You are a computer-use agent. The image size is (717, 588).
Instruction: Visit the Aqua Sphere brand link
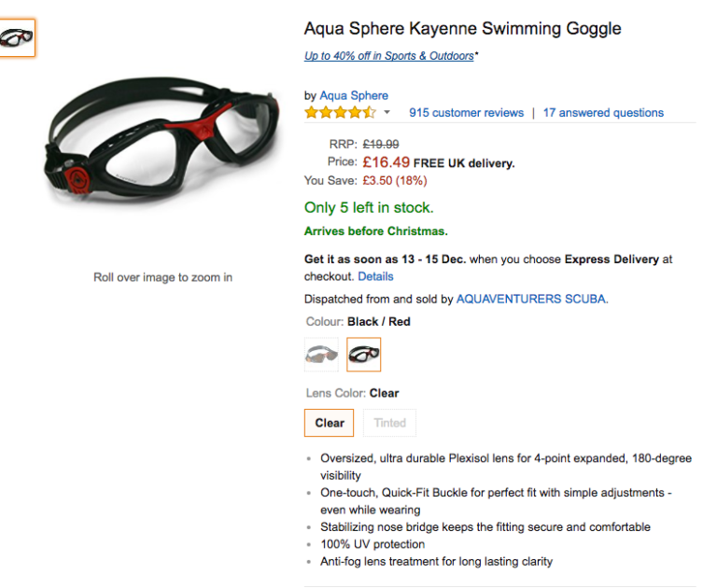354,95
